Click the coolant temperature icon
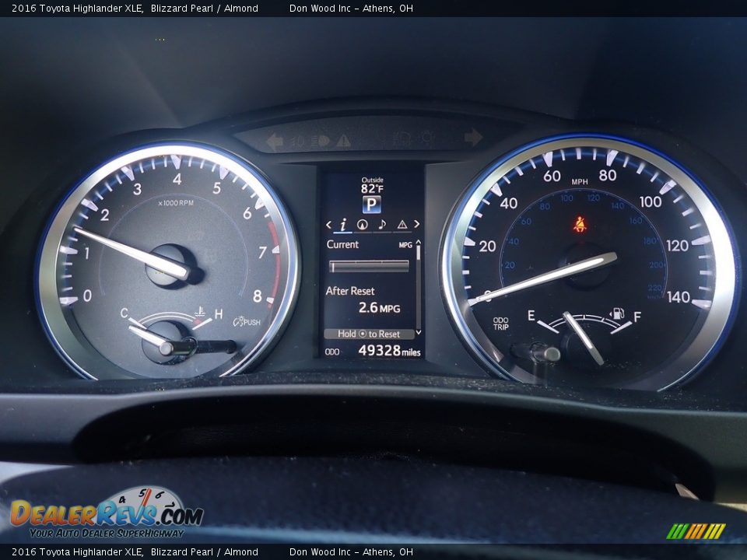 (x=201, y=313)
